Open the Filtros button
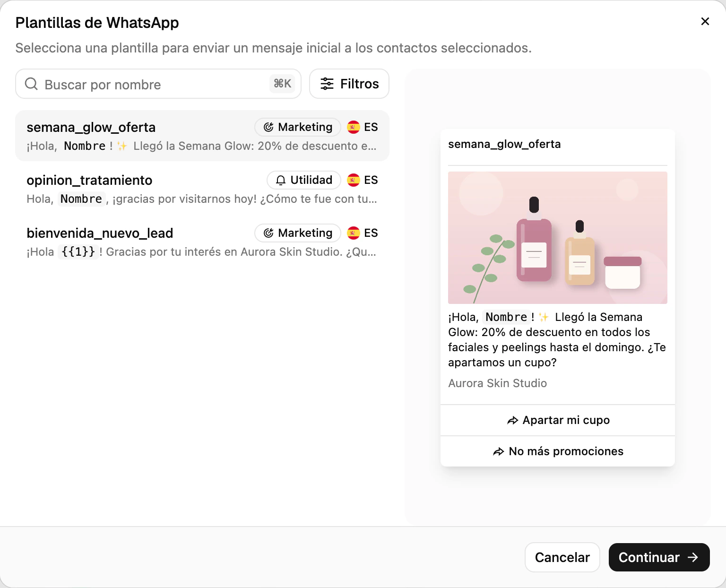The image size is (726, 588). point(349,84)
